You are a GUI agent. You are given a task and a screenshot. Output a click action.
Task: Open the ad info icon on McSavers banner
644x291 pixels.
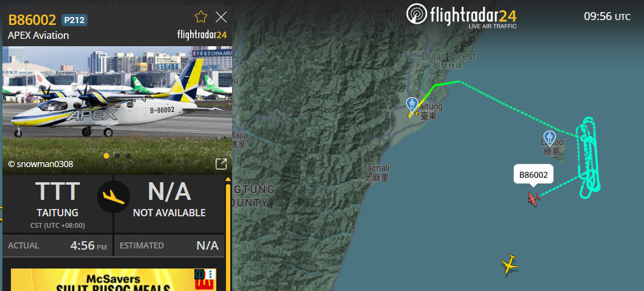pos(200,274)
